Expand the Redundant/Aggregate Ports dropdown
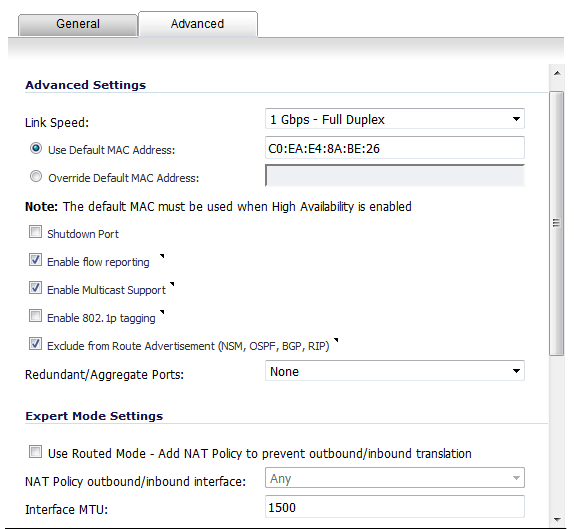Screen dimensions: 574x529 tap(395, 371)
